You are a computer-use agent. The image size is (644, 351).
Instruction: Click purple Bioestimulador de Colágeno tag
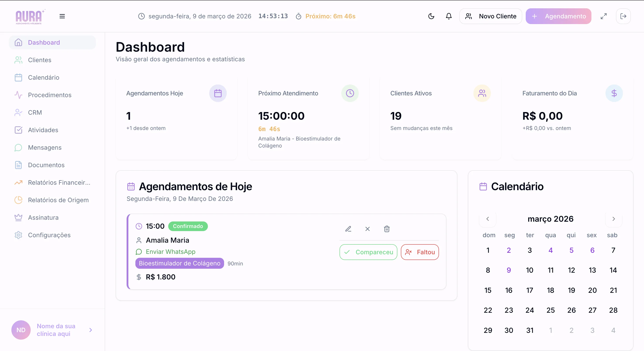pyautogui.click(x=179, y=263)
